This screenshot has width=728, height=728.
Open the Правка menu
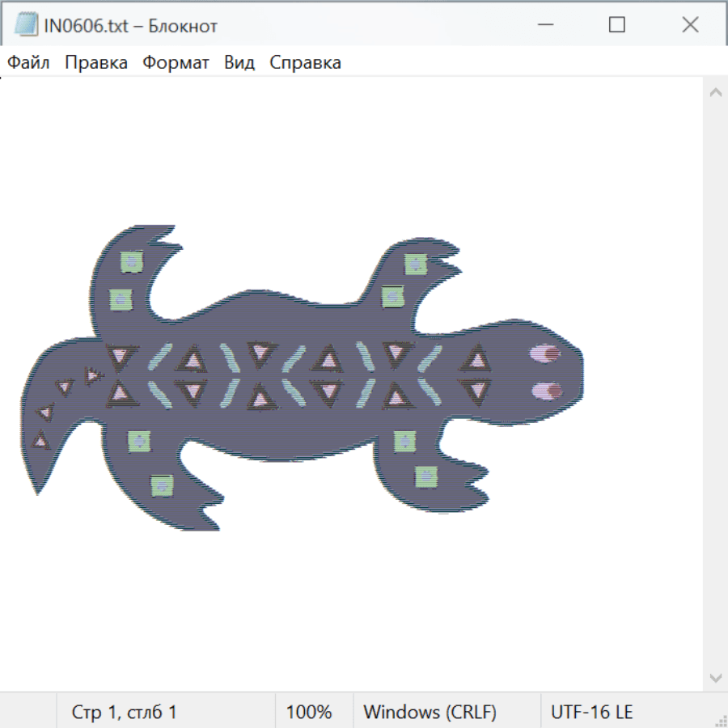[x=96, y=63]
